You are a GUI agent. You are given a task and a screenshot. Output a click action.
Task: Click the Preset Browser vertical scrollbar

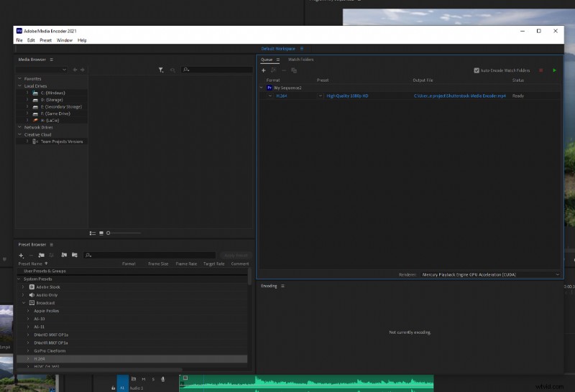coord(249,276)
